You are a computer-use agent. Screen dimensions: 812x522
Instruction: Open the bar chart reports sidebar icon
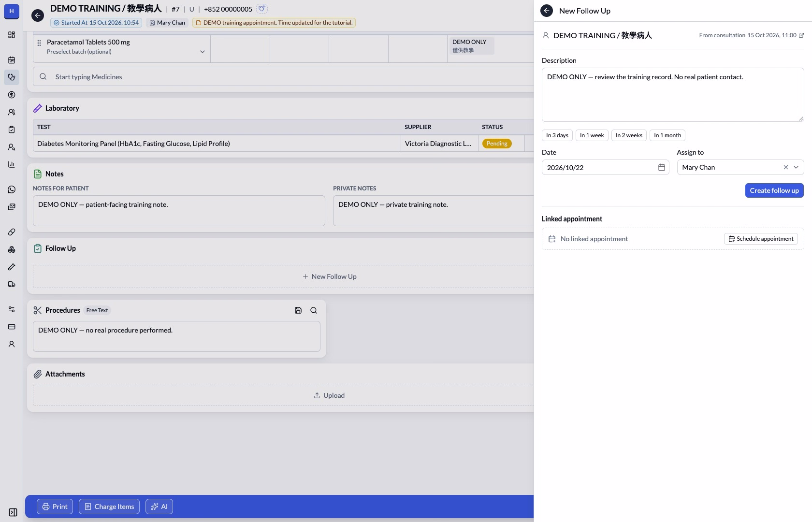(12, 164)
